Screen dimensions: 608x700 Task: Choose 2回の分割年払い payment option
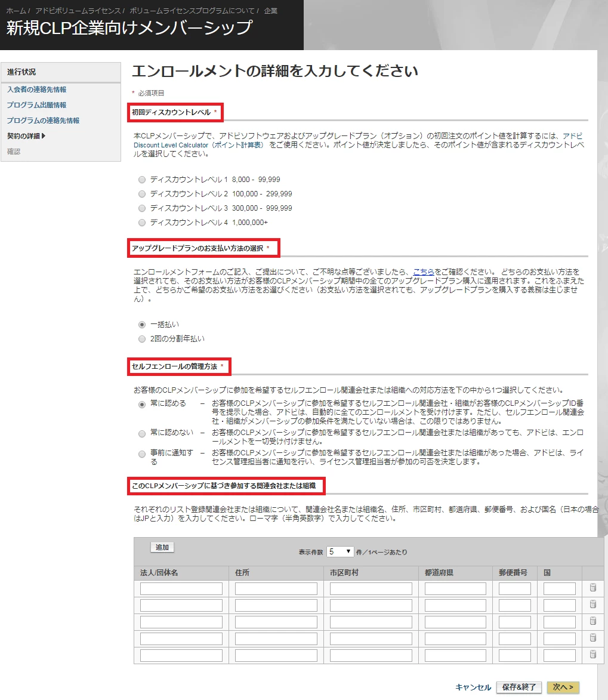click(x=142, y=339)
